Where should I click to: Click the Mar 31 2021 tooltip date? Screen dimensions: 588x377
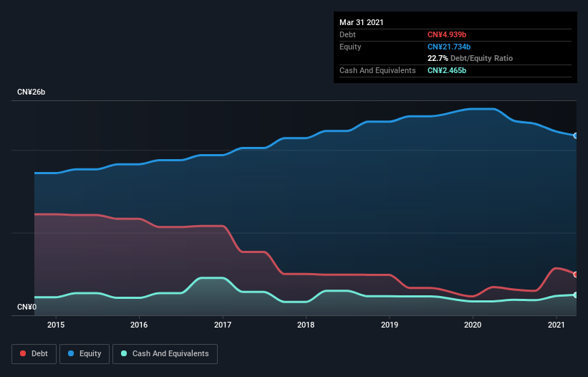[x=362, y=22]
